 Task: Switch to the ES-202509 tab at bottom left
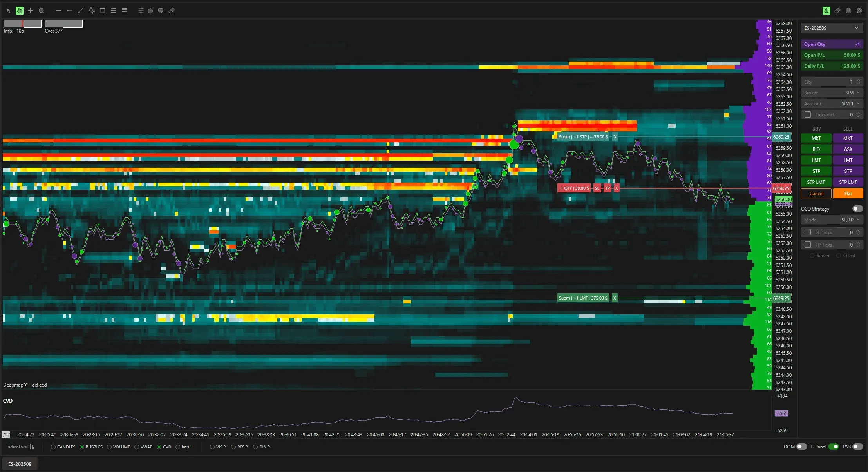(20, 463)
